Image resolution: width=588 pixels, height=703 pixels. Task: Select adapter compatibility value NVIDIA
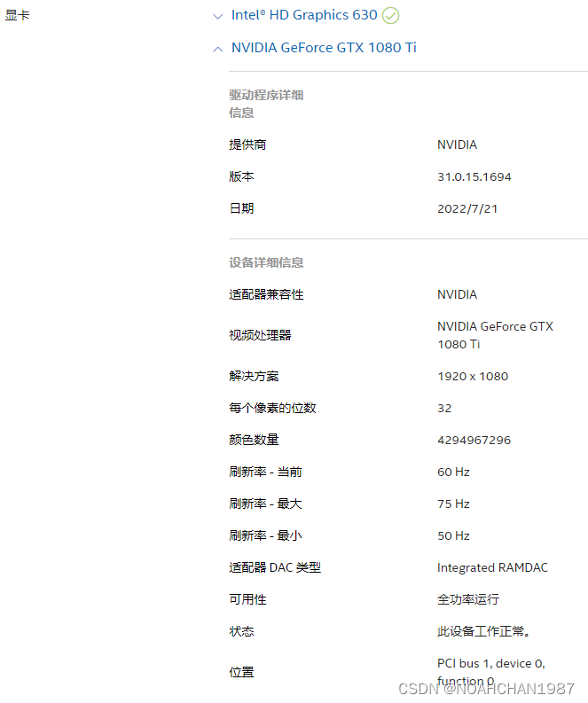pos(457,294)
